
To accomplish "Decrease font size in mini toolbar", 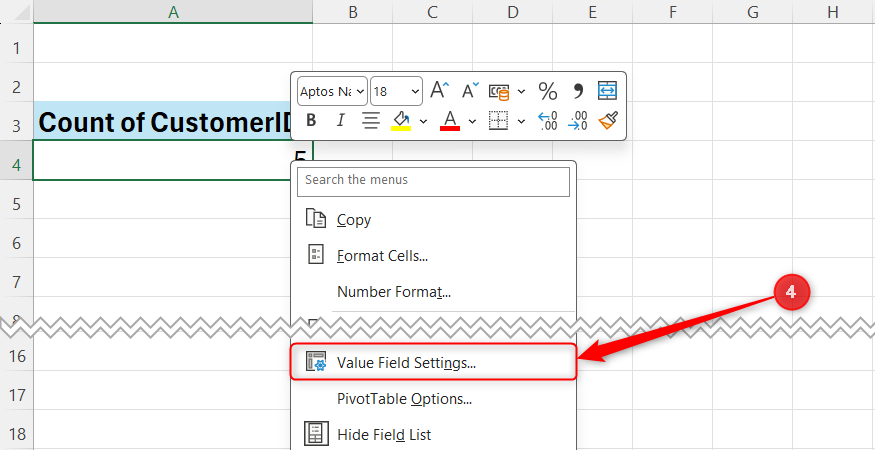I will click(470, 91).
